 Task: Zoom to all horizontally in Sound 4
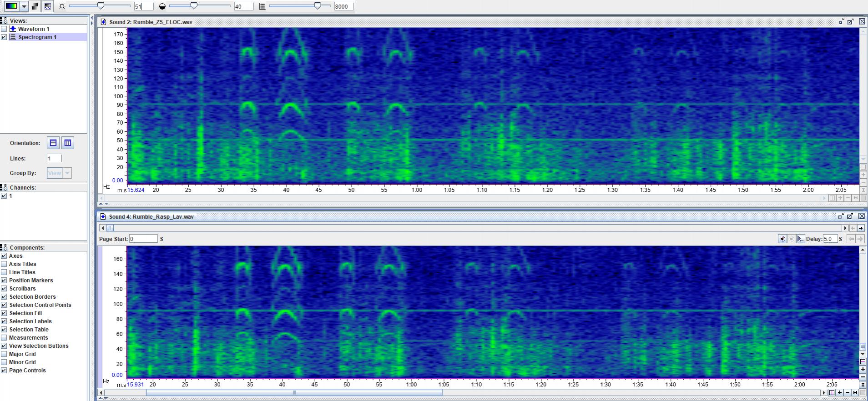click(855, 392)
